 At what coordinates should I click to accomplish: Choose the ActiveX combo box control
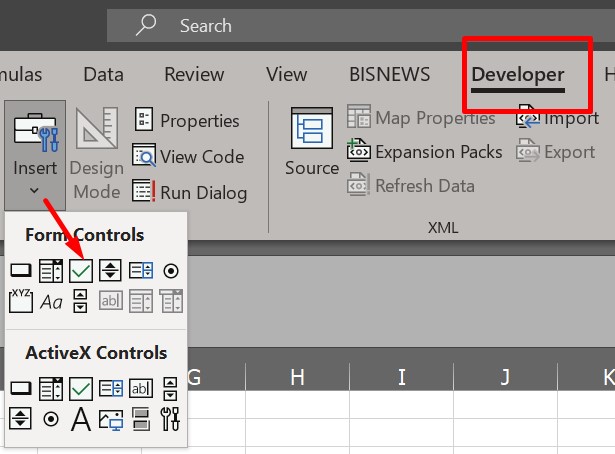pyautogui.click(x=51, y=388)
